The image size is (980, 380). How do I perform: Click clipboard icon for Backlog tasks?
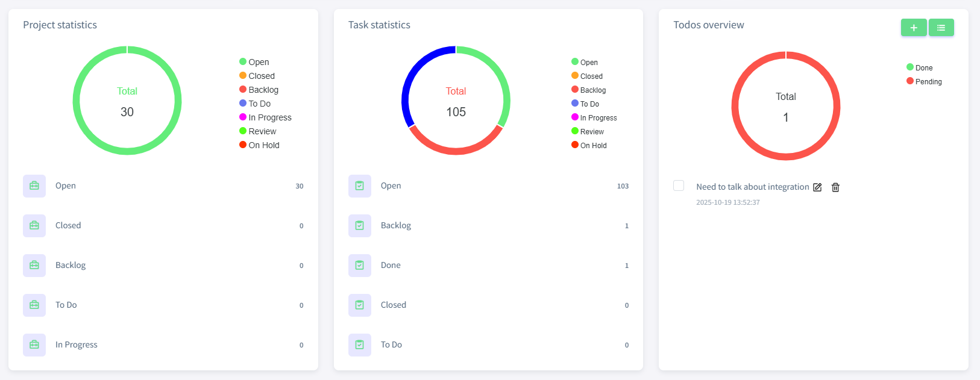360,226
